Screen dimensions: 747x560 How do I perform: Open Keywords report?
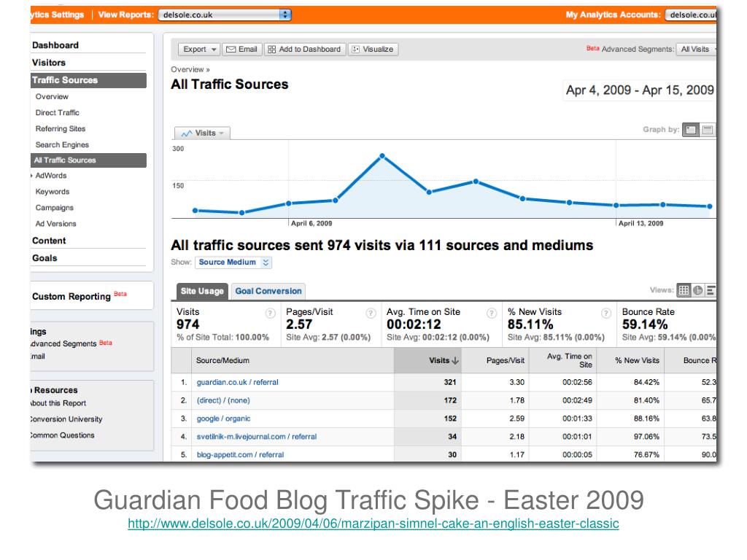pos(53,192)
